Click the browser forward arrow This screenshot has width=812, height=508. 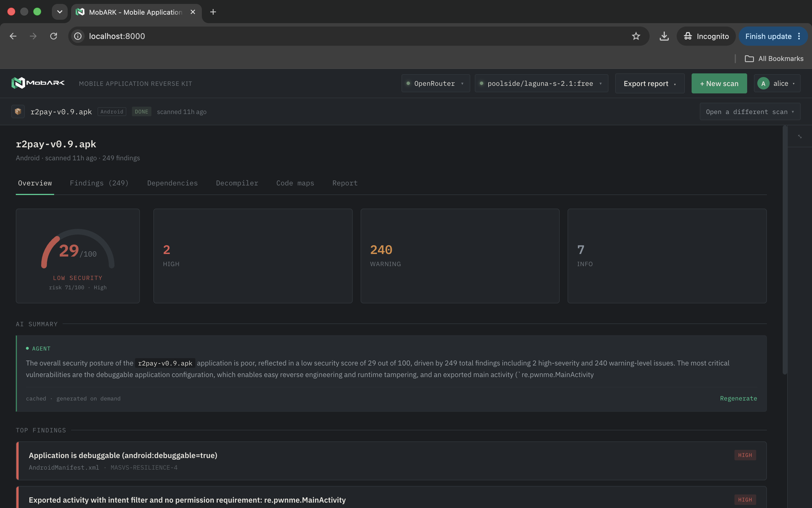[x=33, y=36]
